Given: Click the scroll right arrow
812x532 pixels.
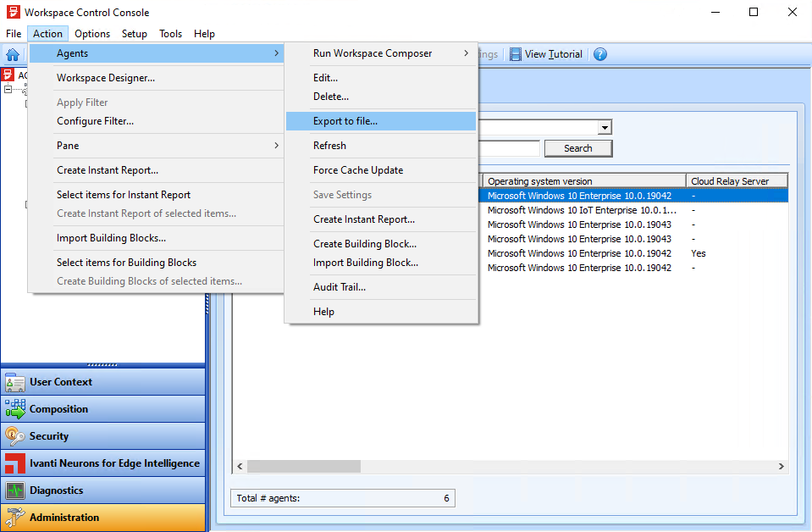Looking at the screenshot, I should 781,466.
